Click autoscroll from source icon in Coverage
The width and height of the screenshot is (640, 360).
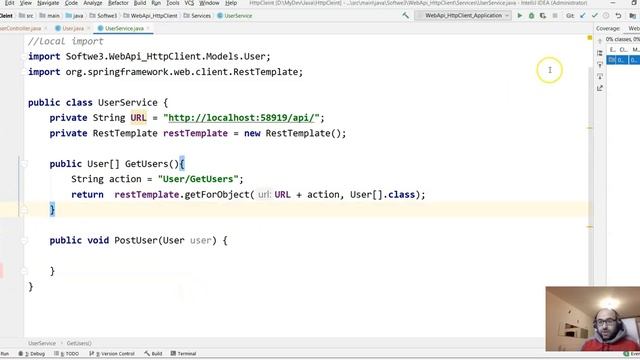tap(600, 76)
